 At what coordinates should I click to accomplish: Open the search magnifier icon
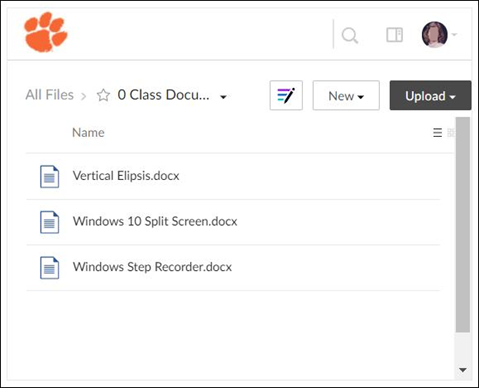350,35
